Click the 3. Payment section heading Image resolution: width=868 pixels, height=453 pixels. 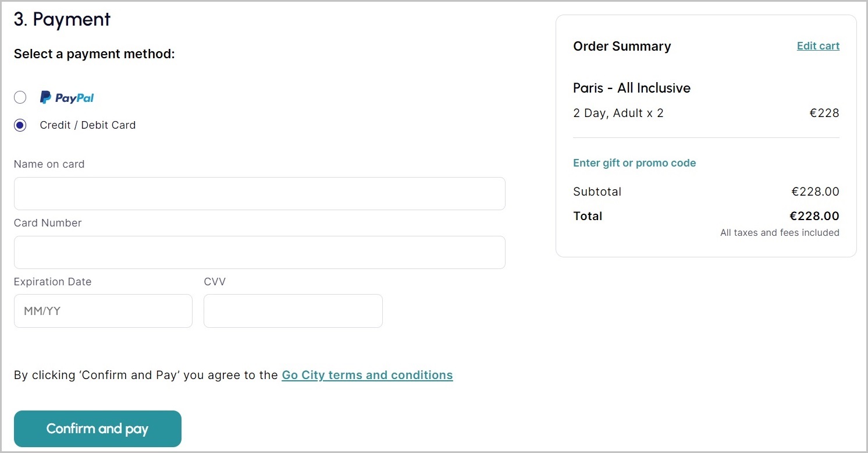pos(62,19)
